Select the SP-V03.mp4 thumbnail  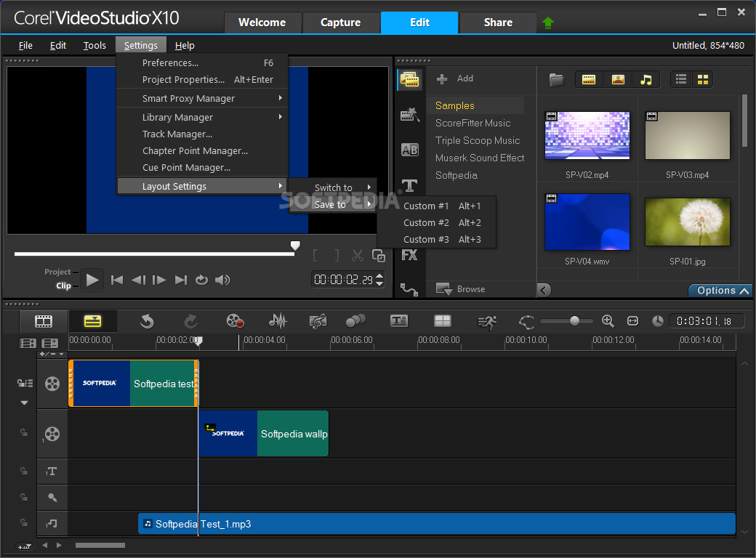tap(687, 136)
